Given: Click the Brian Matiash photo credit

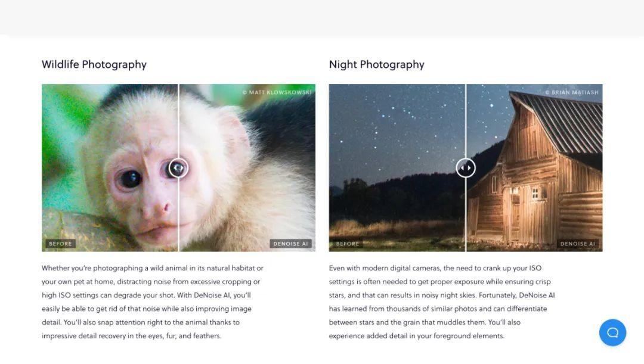Looking at the screenshot, I should (x=571, y=92).
